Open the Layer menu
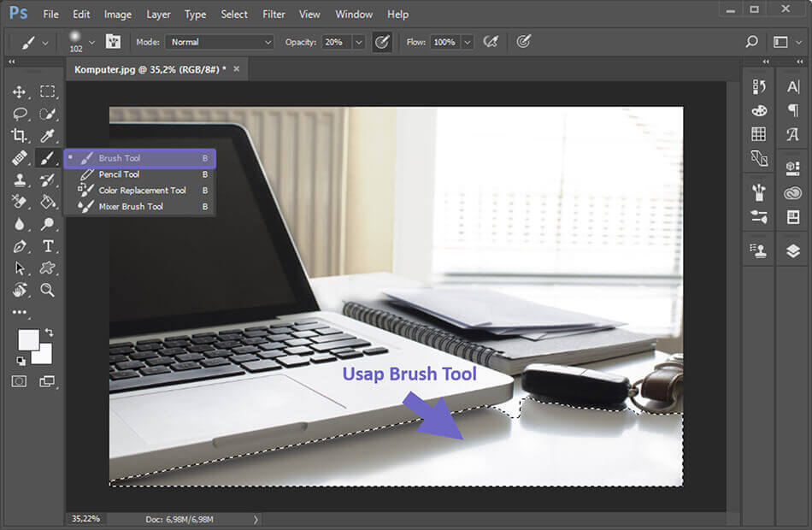Screen dimensions: 812x530 [x=158, y=15]
